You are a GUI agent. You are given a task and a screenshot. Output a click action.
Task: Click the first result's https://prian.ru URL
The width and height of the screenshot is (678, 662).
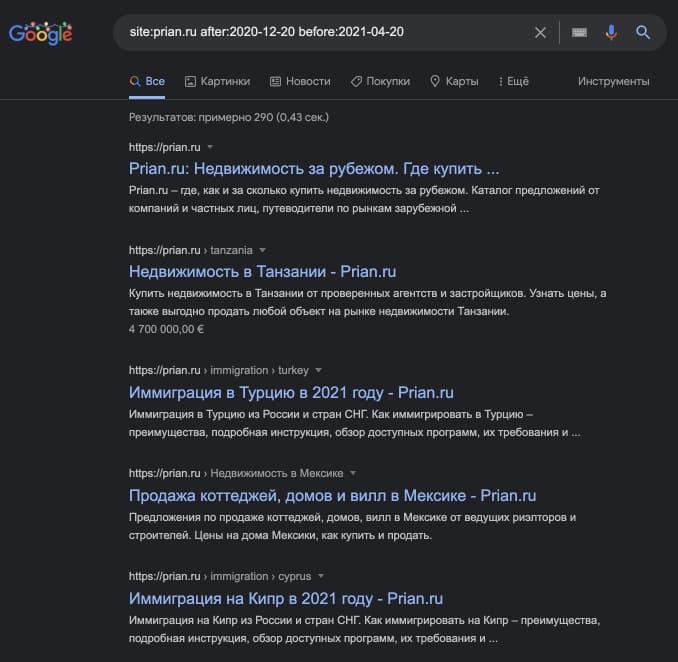[165, 147]
